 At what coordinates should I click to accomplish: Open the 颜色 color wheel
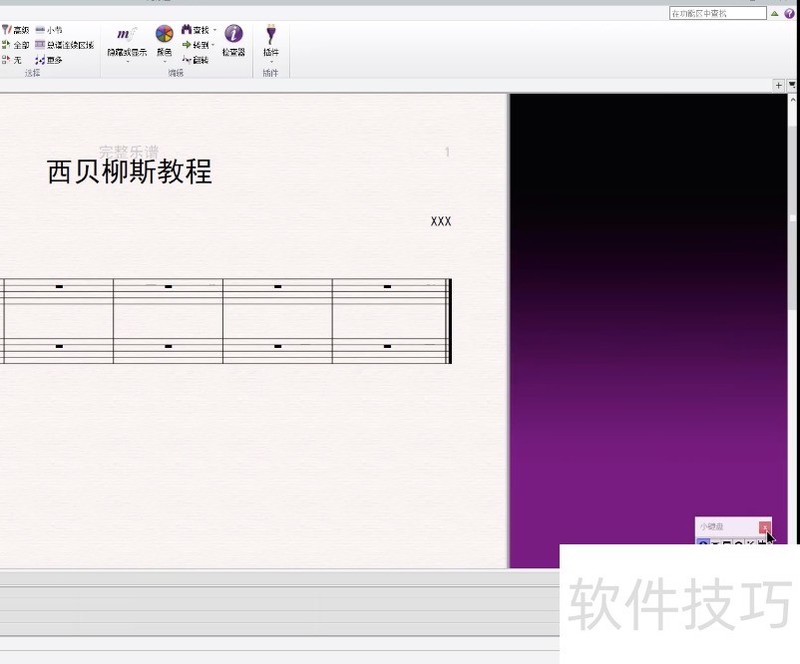[x=164, y=44]
